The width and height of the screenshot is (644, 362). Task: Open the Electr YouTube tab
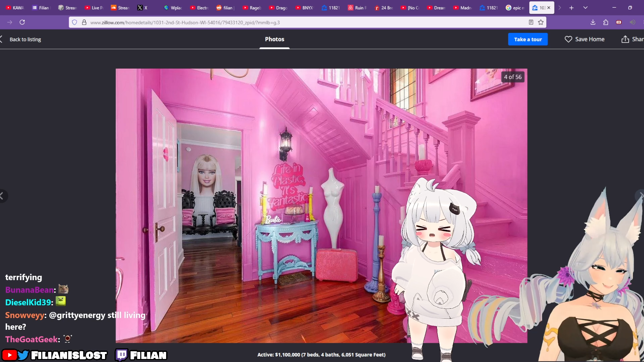(200, 8)
